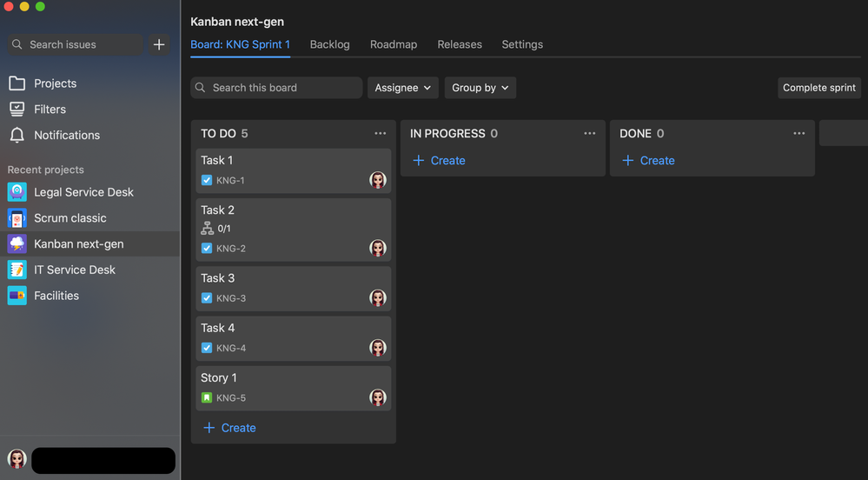Screen dimensions: 868x480
Task: Open the Task 1 card title
Action: pyautogui.click(x=217, y=160)
